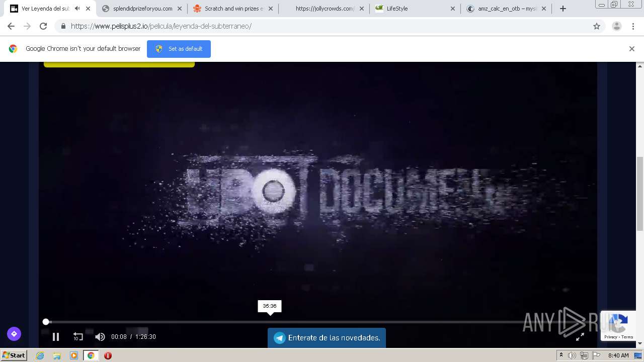Click reCAPTCHA Privacy link

pyautogui.click(x=611, y=337)
